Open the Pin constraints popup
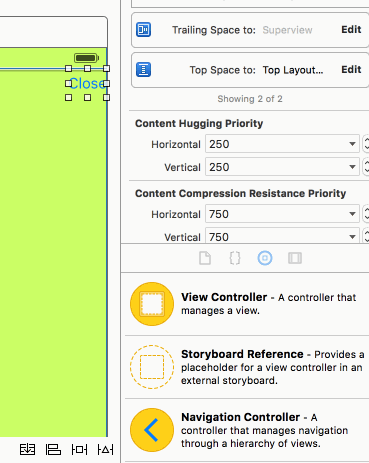The width and height of the screenshot is (369, 463). pyautogui.click(x=79, y=449)
